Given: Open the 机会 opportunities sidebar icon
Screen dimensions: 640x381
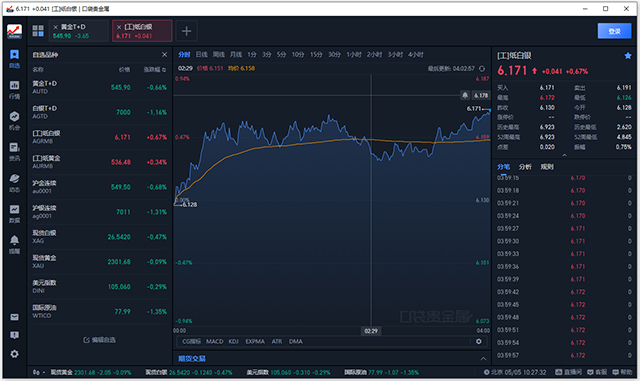Looking at the screenshot, I should [14, 120].
